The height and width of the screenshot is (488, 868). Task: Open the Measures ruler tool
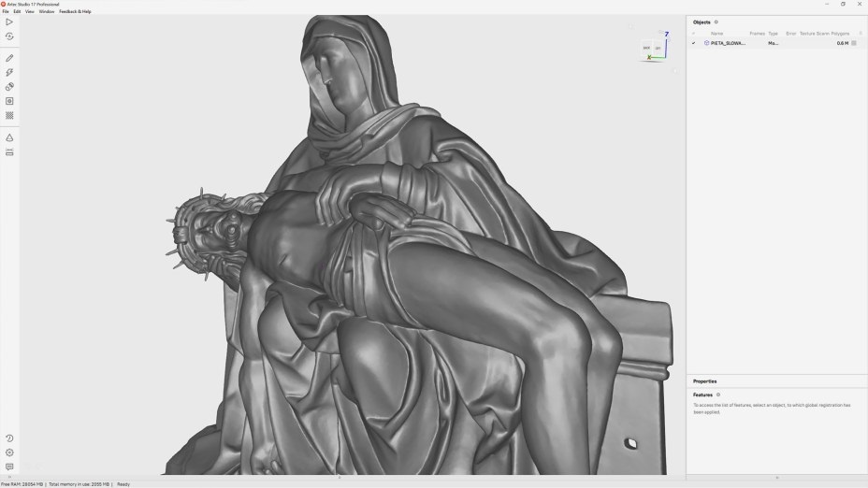pyautogui.click(x=9, y=152)
